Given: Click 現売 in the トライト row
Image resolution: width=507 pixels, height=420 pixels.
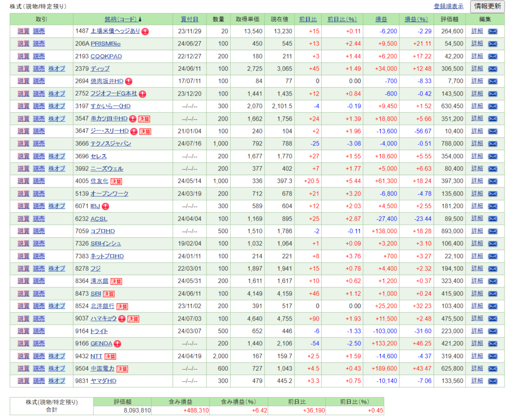Looking at the screenshot, I should (39, 331).
